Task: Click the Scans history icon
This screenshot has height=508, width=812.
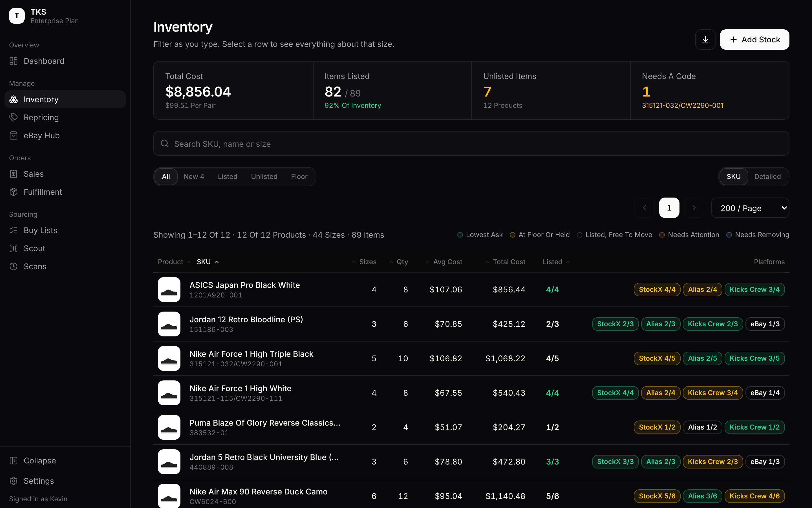Action: (x=14, y=266)
